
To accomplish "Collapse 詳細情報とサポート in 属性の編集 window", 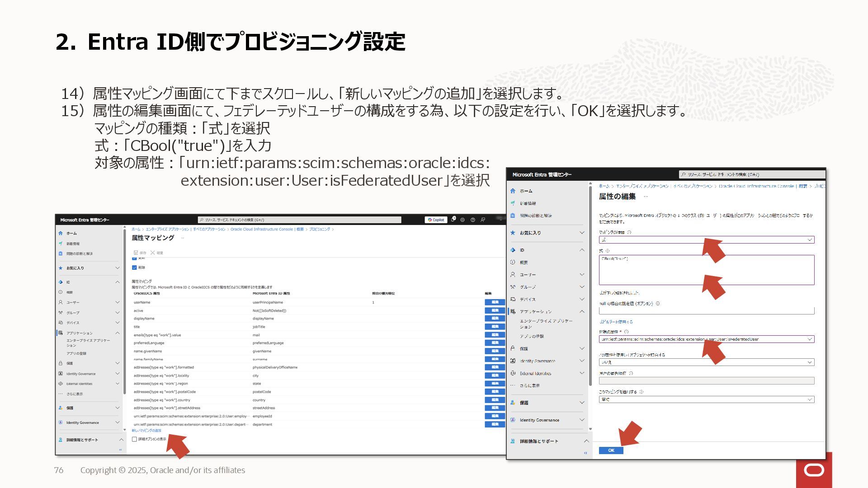I will pos(586,441).
